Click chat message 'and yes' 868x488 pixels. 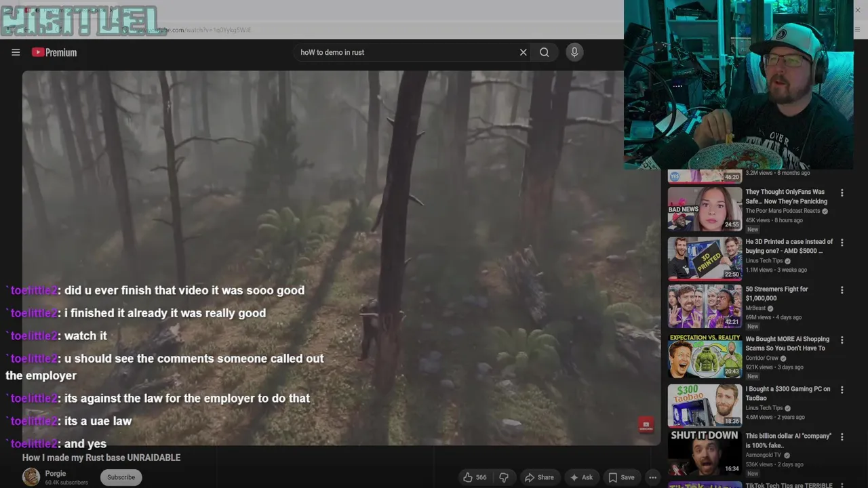[x=85, y=444]
